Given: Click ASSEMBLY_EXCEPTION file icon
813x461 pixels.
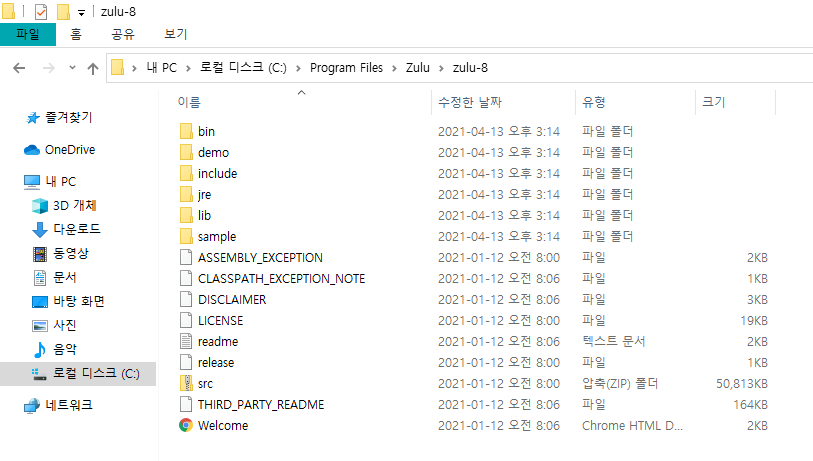Looking at the screenshot, I should pos(186,257).
